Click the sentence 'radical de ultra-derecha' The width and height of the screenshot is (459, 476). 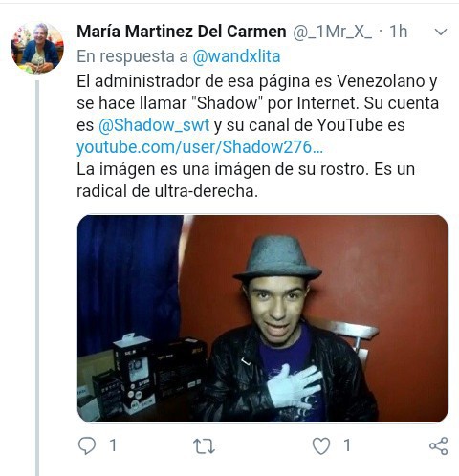tap(166, 191)
